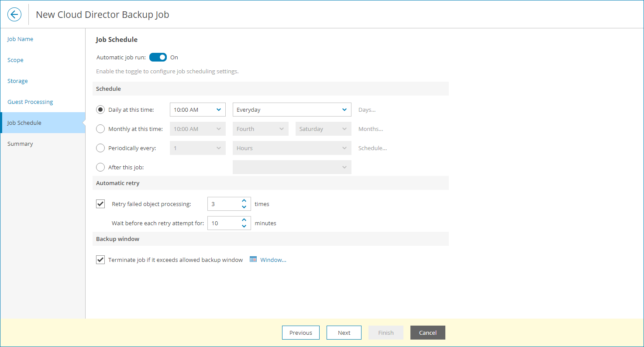Turn off the Automatic job run toggle
The height and width of the screenshot is (347, 644).
click(x=158, y=57)
